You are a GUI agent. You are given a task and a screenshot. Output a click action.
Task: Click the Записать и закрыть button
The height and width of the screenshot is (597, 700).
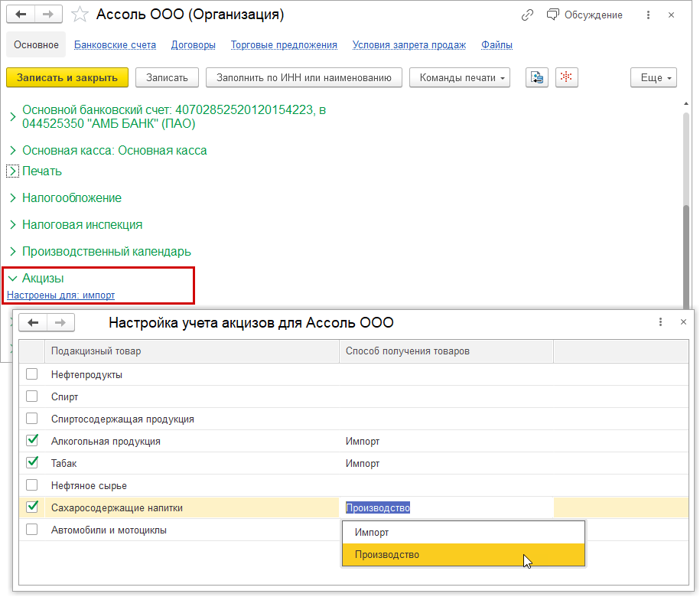click(67, 77)
